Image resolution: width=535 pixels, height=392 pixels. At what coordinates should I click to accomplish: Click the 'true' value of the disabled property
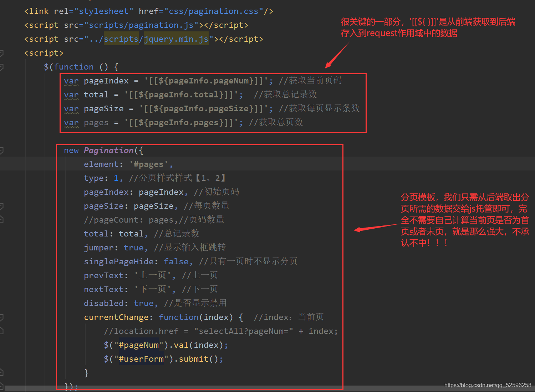tap(144, 304)
